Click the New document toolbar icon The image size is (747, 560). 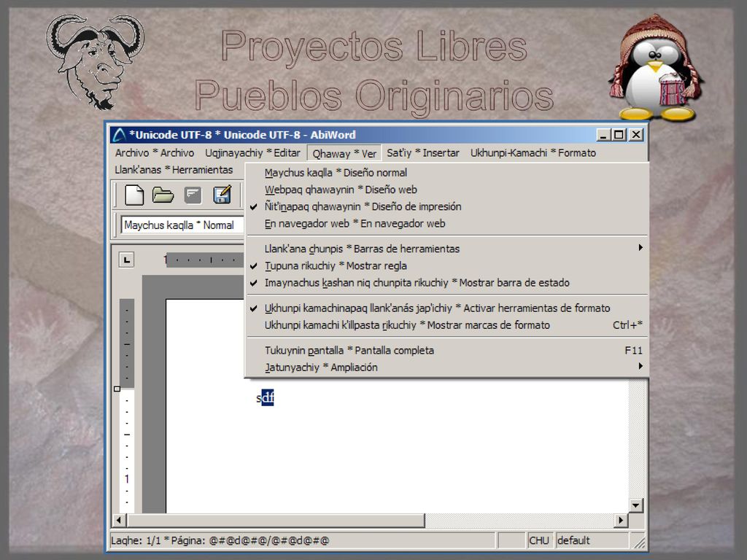(134, 195)
